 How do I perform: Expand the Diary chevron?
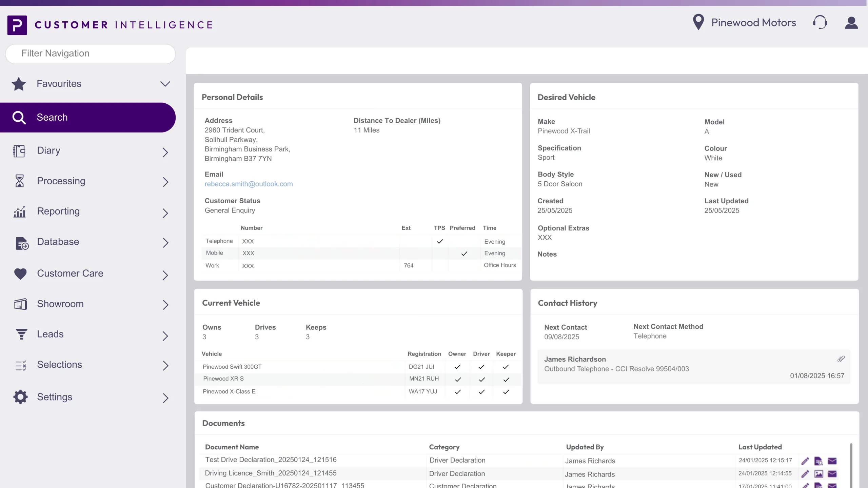coord(165,152)
